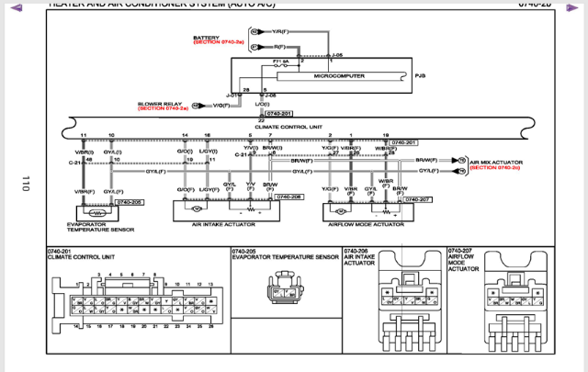The height and width of the screenshot is (372, 588).
Task: Click the Y/V(I) wire label
Action: click(x=251, y=148)
